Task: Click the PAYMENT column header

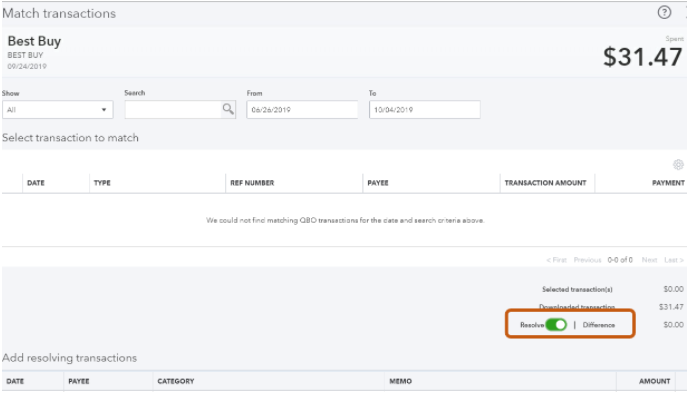Action: (668, 183)
